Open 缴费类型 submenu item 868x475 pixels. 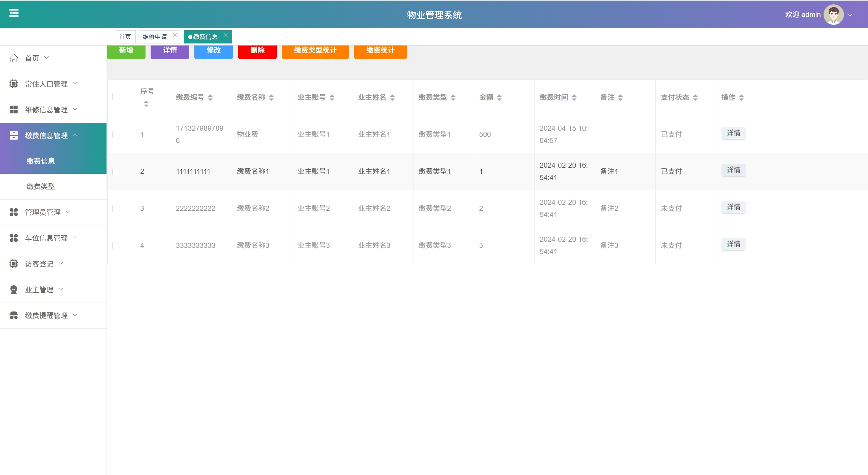click(53, 186)
